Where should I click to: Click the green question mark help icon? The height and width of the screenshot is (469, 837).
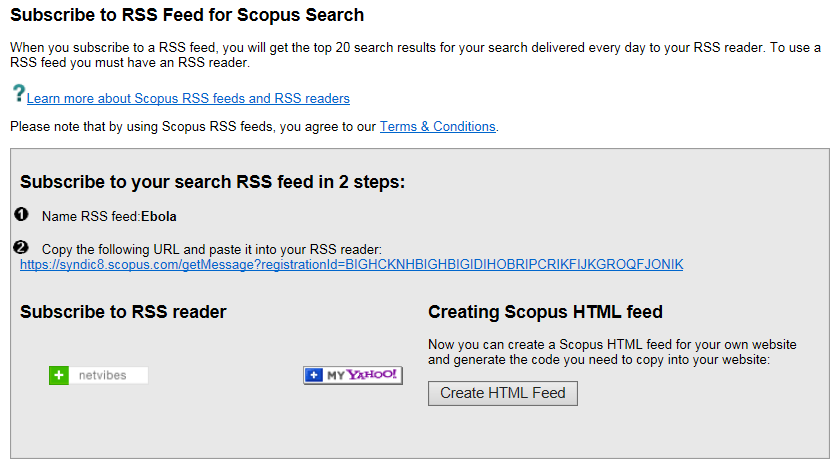18,94
